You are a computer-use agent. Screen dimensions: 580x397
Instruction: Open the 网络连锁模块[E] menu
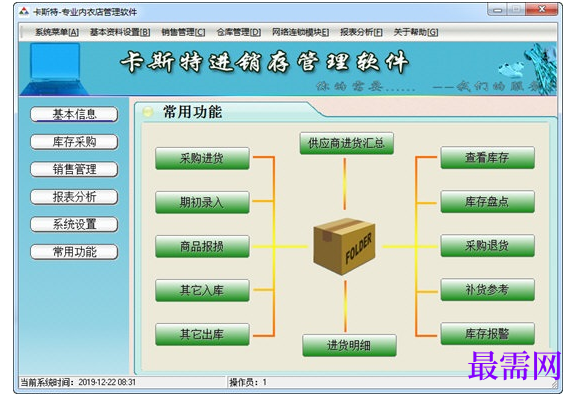[300, 32]
